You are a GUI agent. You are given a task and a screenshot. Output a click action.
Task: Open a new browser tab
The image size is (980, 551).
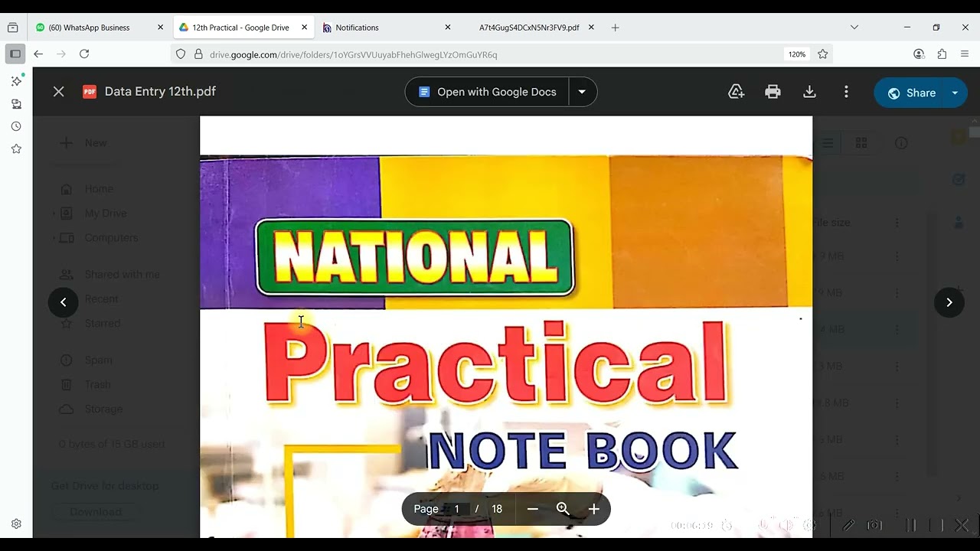(615, 28)
